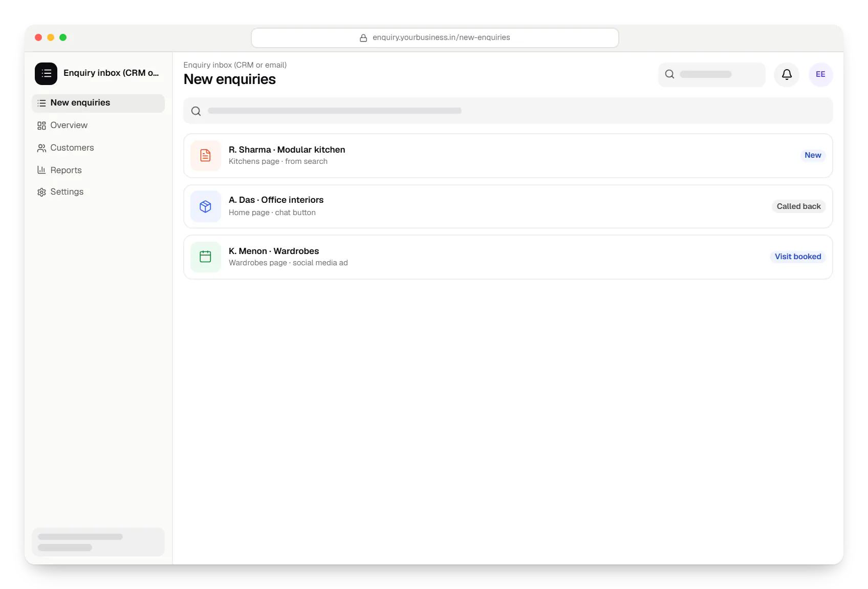Click the Enquiry inbox app logo icon
The width and height of the screenshot is (868, 589).
click(x=46, y=74)
